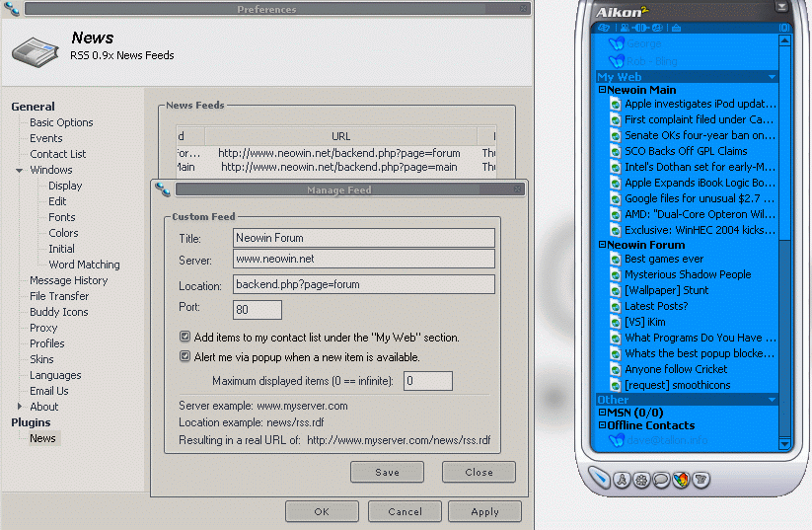Click the Close button in Manage Feed
The width and height of the screenshot is (812, 530).
pyautogui.click(x=479, y=472)
